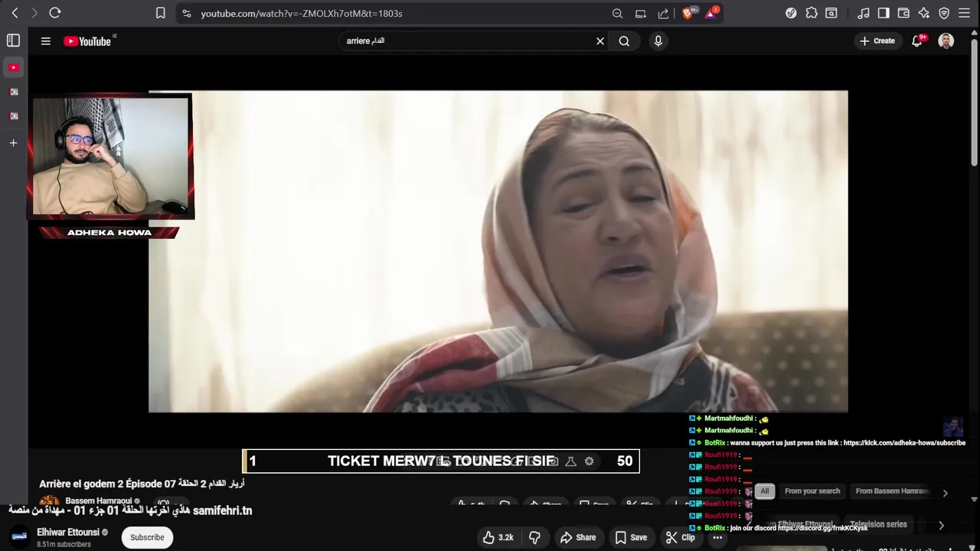Save the video to a playlist
The image size is (980, 551).
point(632,537)
